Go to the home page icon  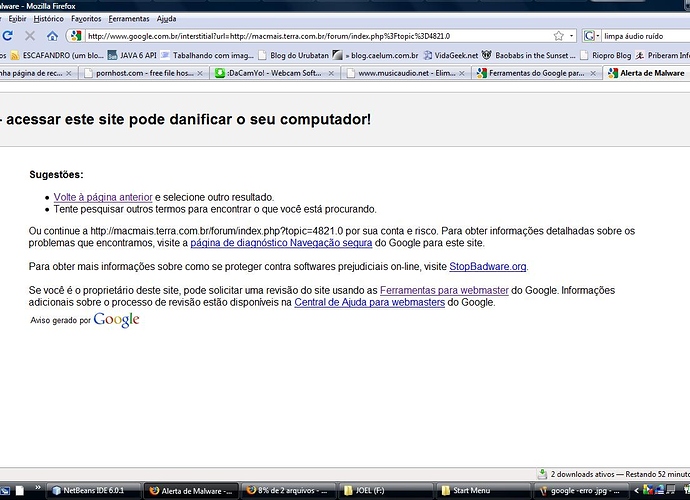pos(52,36)
